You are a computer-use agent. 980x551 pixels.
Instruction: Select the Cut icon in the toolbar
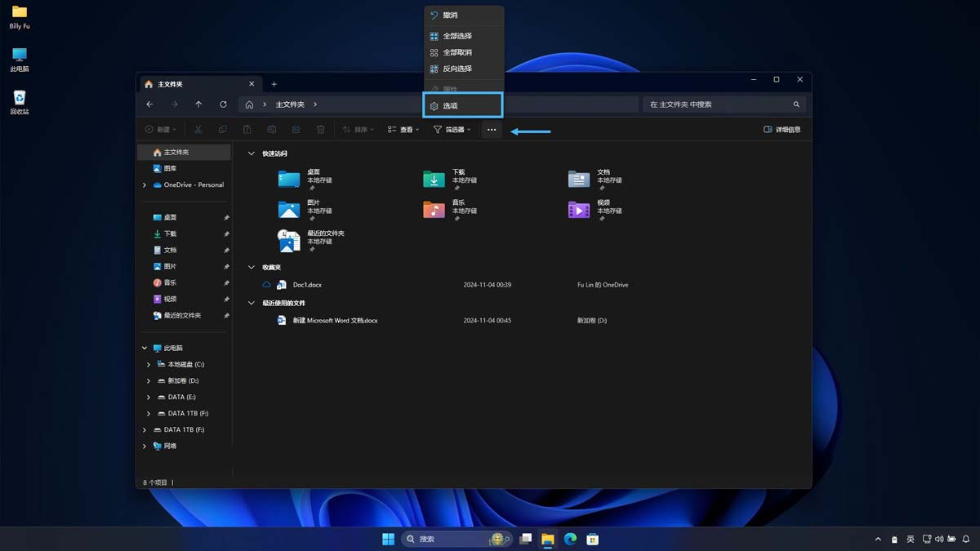[198, 129]
